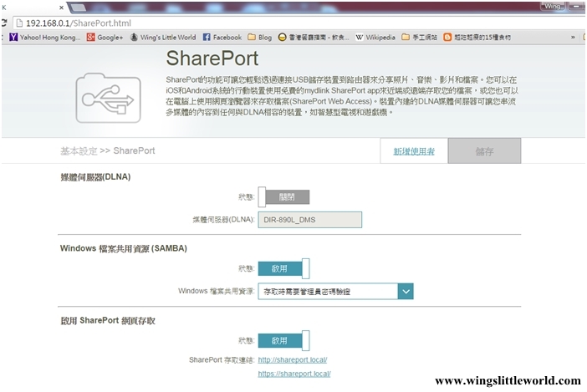The image size is (587, 392).
Task: Open the 手工網站 bookmarks folder
Action: (419, 37)
